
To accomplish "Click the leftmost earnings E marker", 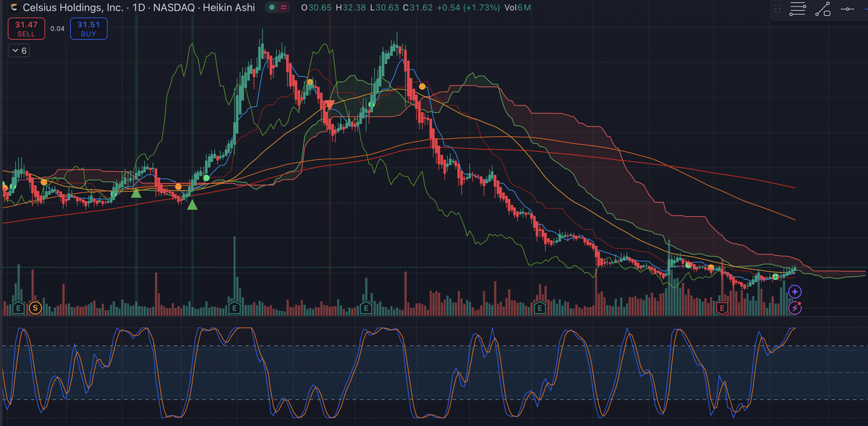I will click(x=18, y=308).
